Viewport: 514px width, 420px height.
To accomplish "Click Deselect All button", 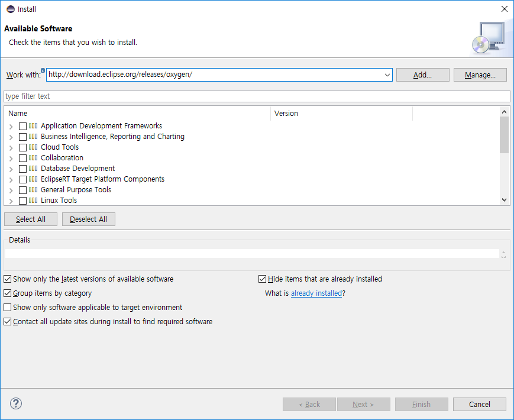I will click(x=89, y=219).
